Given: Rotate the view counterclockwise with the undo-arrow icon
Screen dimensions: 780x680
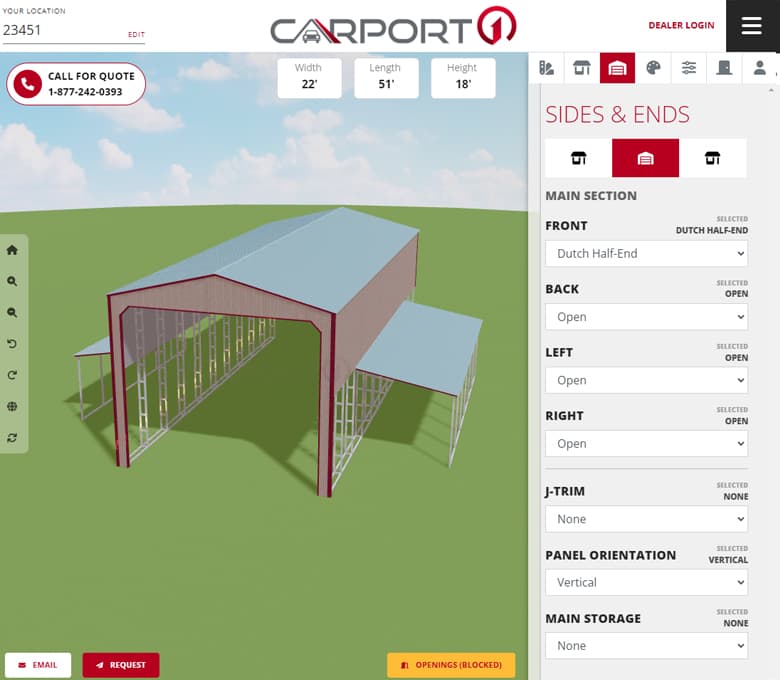Looking at the screenshot, I should point(12,344).
